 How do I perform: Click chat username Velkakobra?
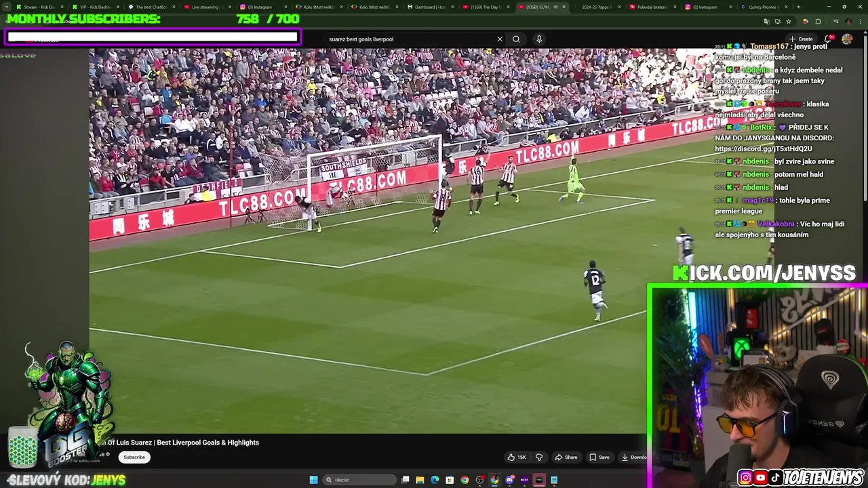(x=776, y=224)
